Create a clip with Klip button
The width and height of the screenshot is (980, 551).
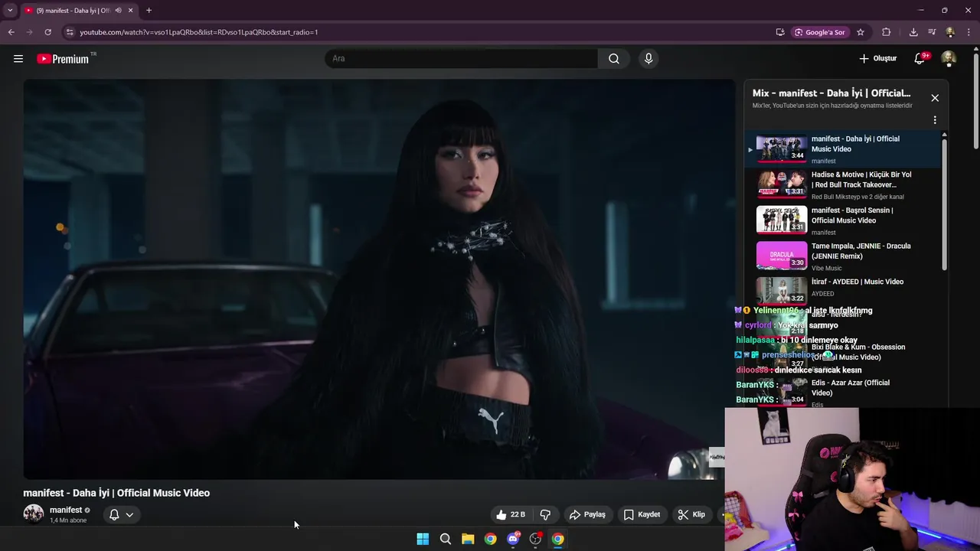click(x=691, y=514)
